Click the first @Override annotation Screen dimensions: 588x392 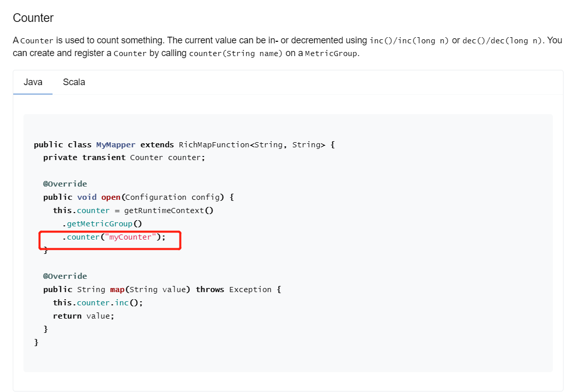pyautogui.click(x=65, y=184)
